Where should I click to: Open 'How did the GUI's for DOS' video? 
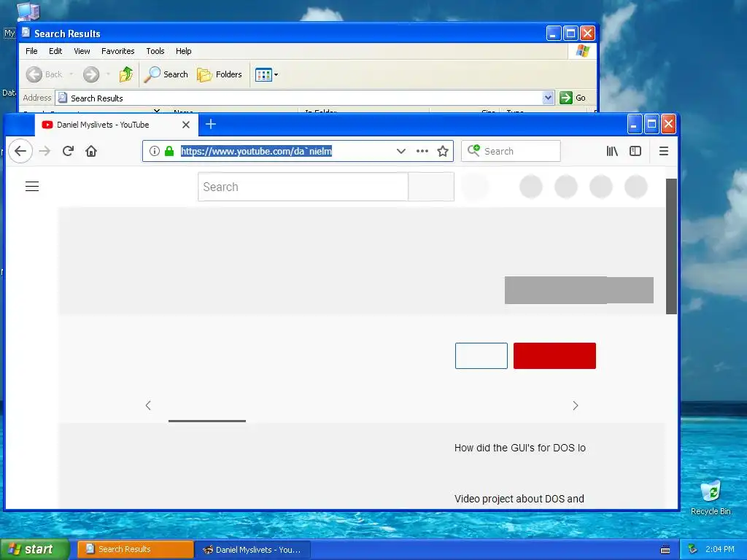pos(519,448)
